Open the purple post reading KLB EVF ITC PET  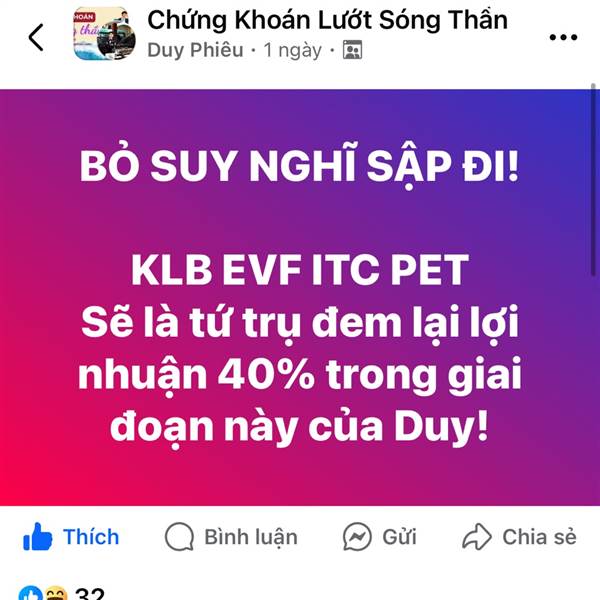pos(300,297)
